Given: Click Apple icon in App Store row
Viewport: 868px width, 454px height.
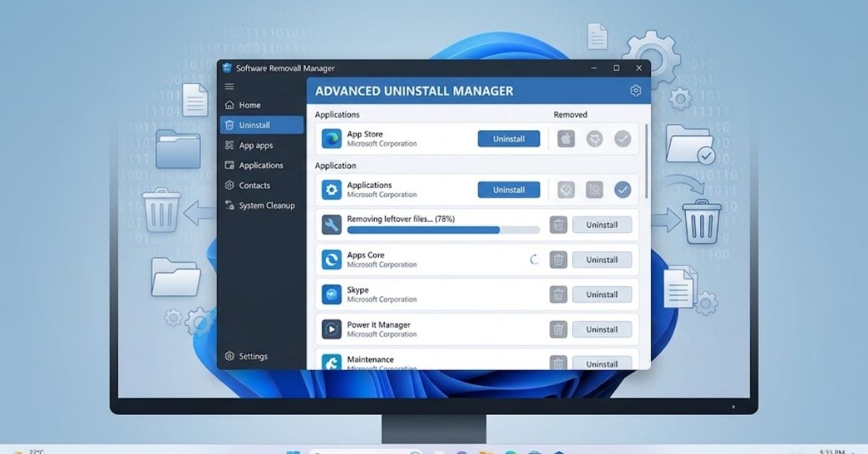Looking at the screenshot, I should (x=566, y=139).
